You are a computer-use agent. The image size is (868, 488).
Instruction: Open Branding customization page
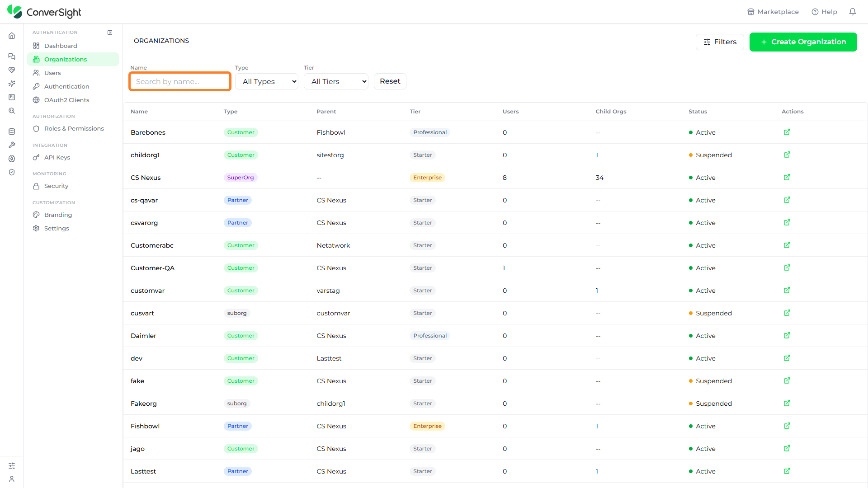73,215
